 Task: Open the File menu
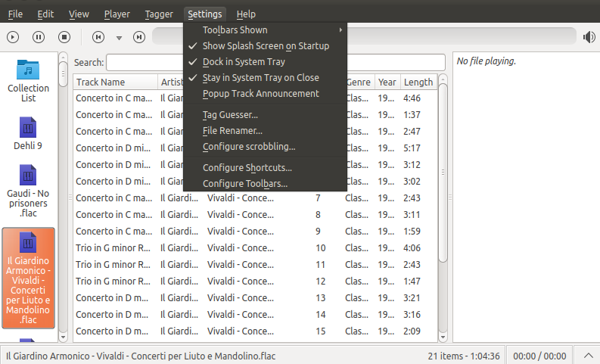[15, 14]
